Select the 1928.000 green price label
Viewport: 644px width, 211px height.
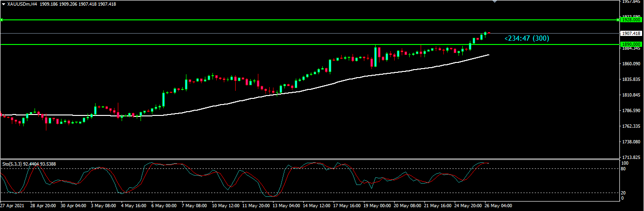(631, 20)
